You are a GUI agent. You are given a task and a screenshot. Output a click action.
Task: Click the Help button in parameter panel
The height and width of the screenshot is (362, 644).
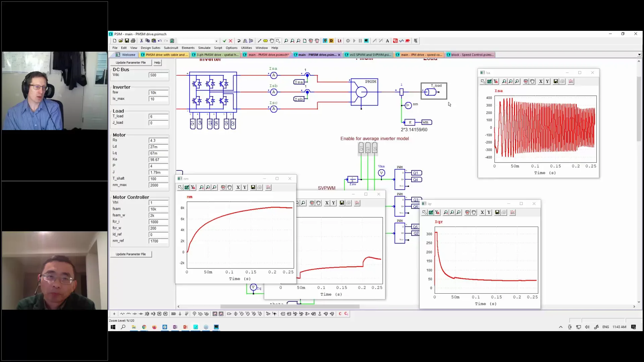coord(157,63)
